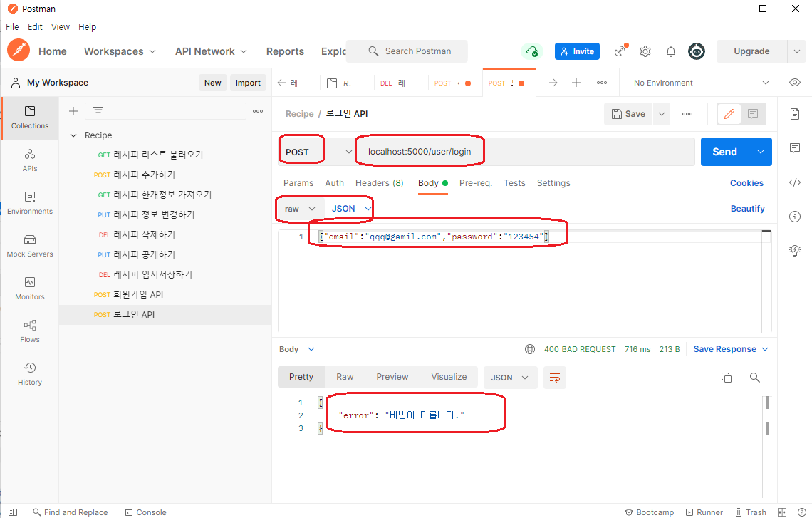Click the Beautify link
This screenshot has height=518, width=812.
click(747, 209)
